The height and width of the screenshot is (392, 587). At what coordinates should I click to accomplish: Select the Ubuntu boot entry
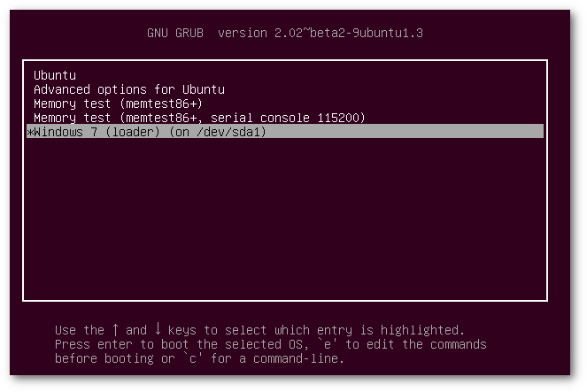coord(54,76)
